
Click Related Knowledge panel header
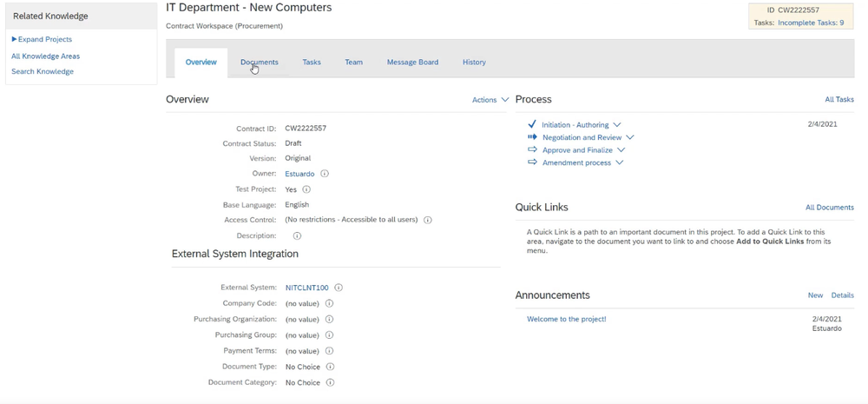click(x=82, y=16)
